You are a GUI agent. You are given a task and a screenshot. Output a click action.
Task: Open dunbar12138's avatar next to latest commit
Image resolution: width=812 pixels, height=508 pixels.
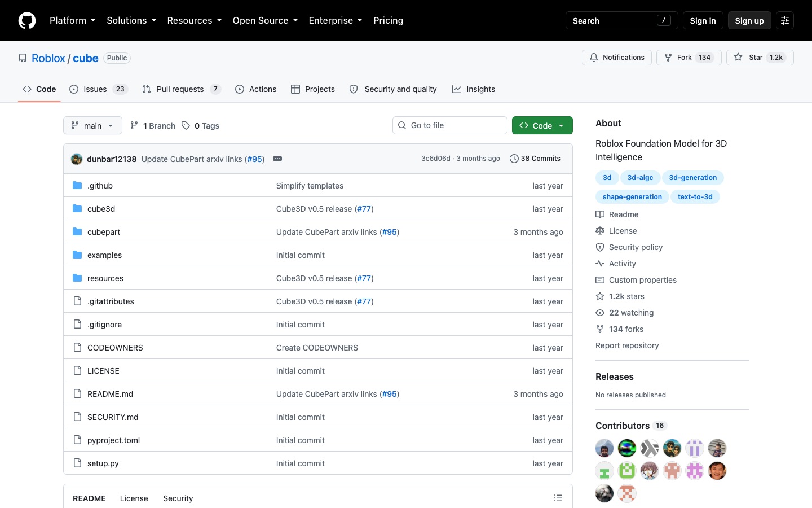pos(77,159)
